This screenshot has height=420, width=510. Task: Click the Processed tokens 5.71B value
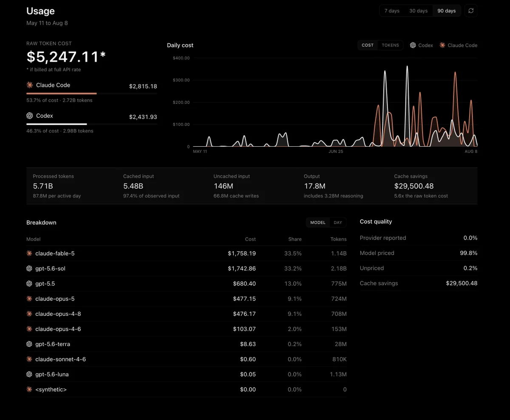(43, 186)
